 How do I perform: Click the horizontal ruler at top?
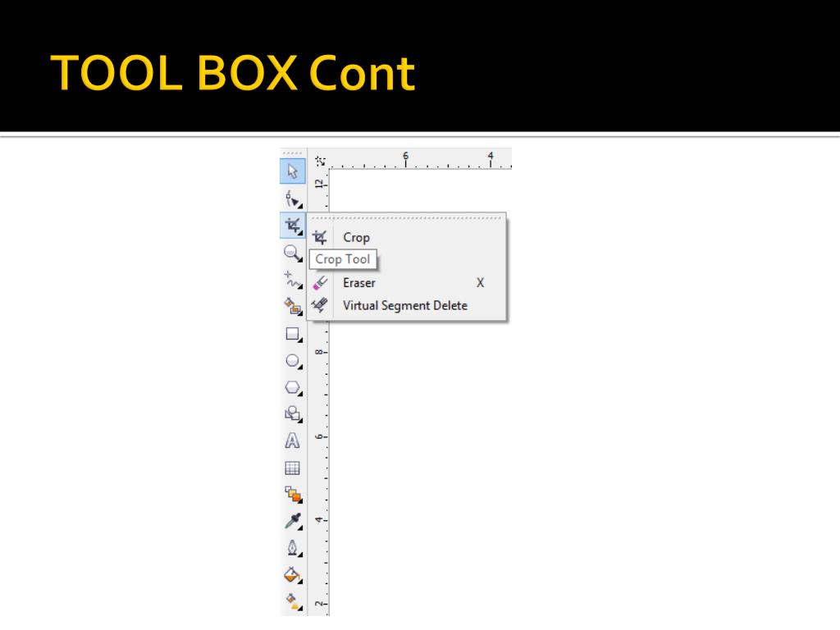coord(420,159)
